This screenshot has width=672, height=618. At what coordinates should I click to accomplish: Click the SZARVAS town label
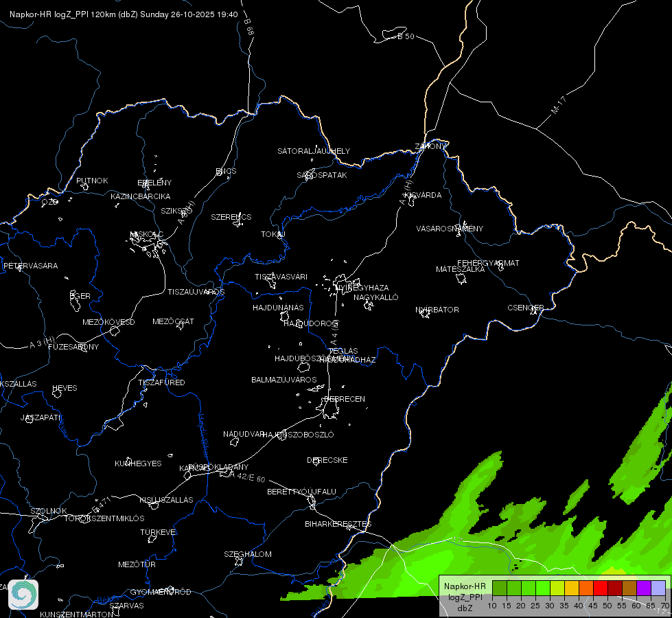coord(126,606)
